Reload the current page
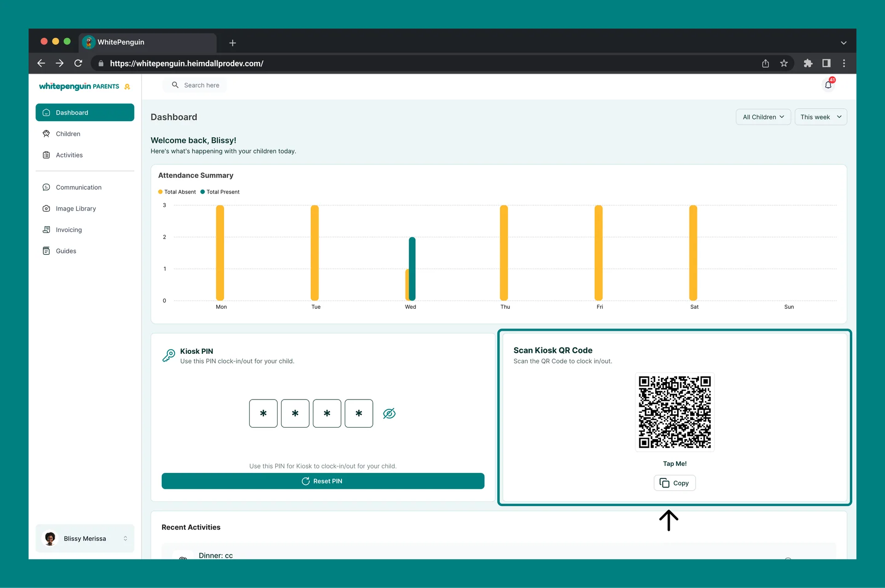The image size is (885, 588). tap(78, 63)
